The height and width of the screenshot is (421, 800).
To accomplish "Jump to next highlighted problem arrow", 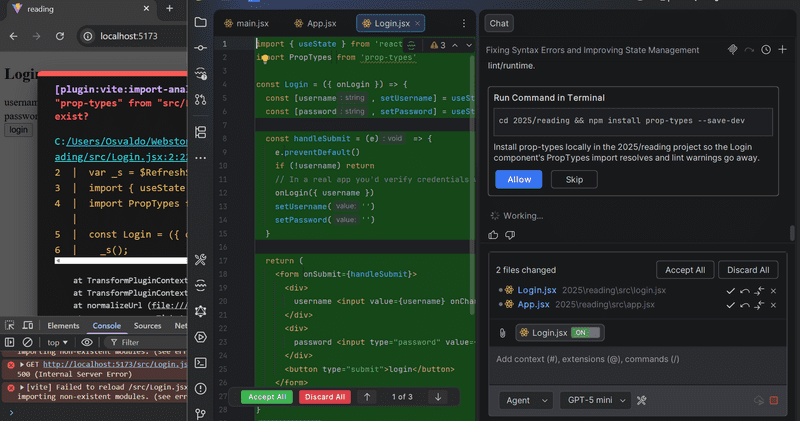I will pyautogui.click(x=468, y=45).
